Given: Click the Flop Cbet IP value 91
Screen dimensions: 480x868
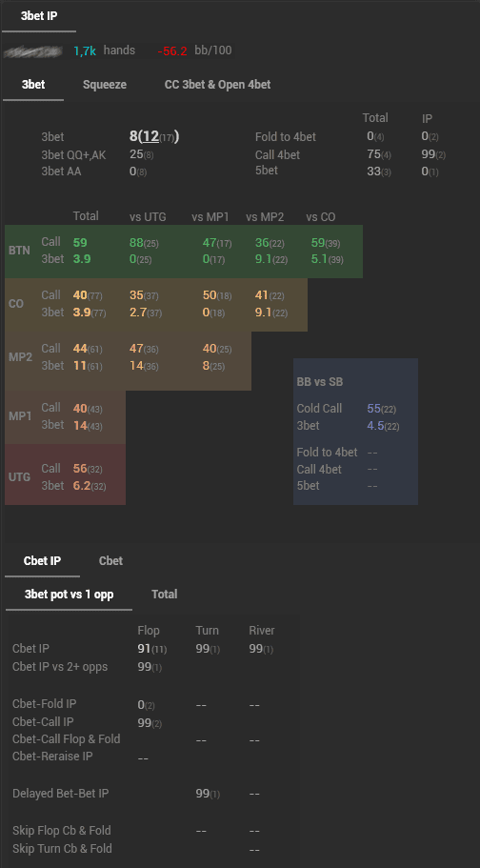Looking at the screenshot, I should click(x=144, y=648).
